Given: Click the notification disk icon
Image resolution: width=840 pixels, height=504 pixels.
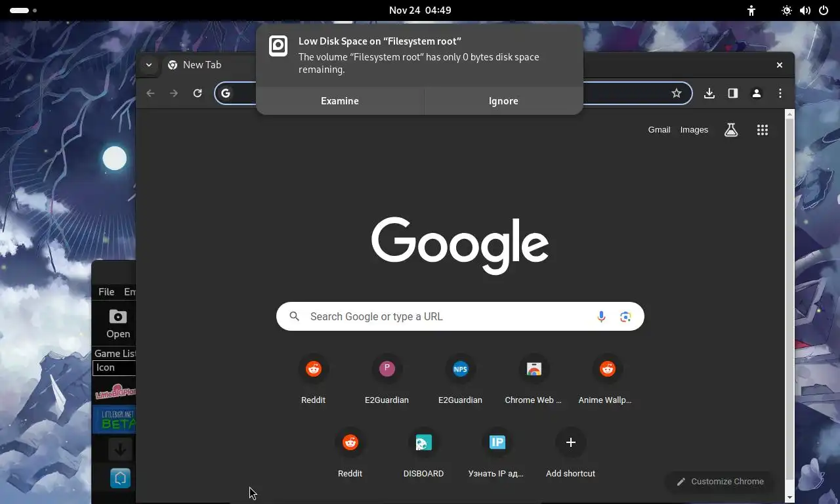Looking at the screenshot, I should 278,46.
